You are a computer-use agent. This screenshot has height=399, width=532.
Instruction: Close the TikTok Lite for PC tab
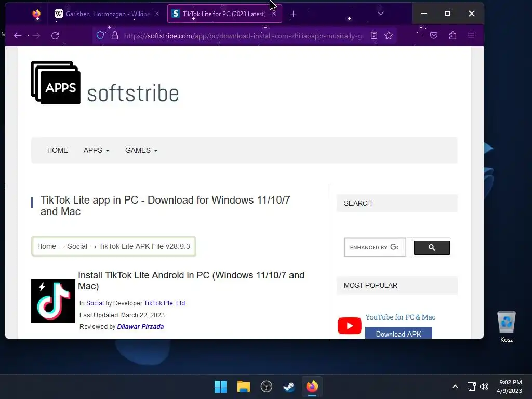tap(274, 14)
